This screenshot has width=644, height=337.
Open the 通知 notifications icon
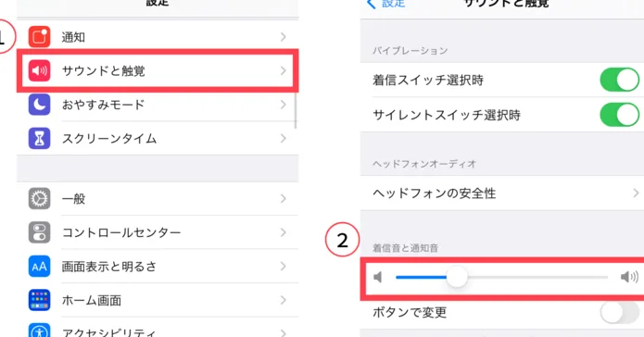pyautogui.click(x=40, y=37)
